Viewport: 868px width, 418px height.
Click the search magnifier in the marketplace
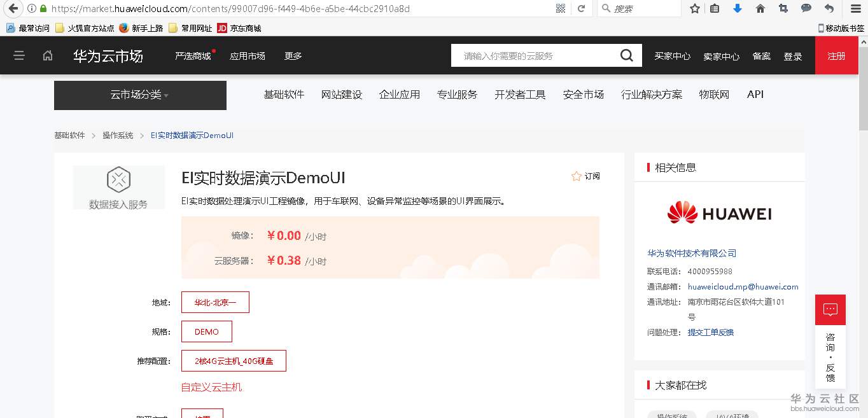click(626, 55)
